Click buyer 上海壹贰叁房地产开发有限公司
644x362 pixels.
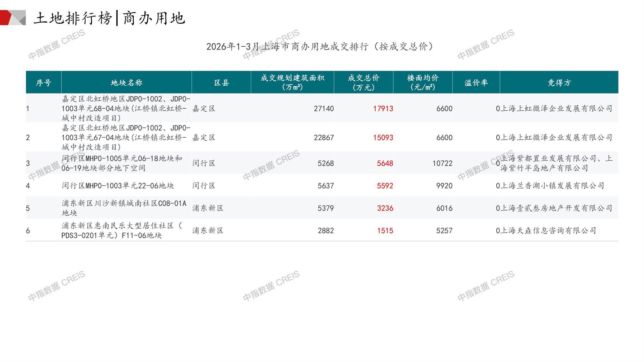point(556,208)
